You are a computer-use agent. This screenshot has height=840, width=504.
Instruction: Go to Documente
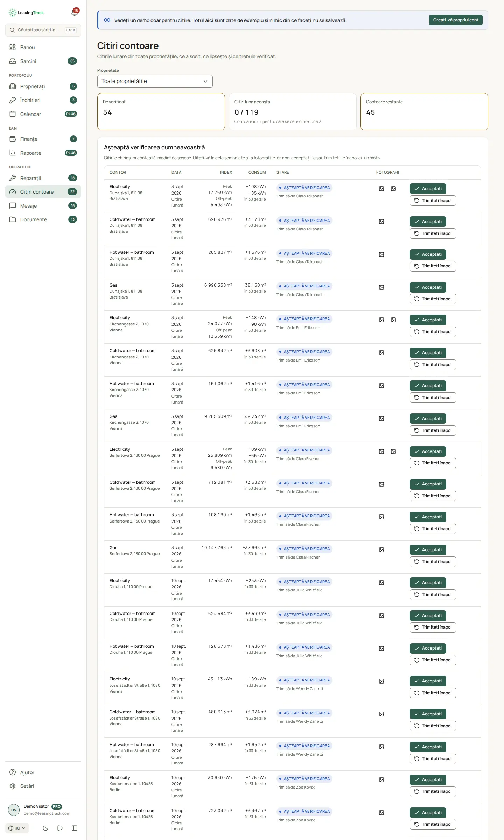(43, 219)
